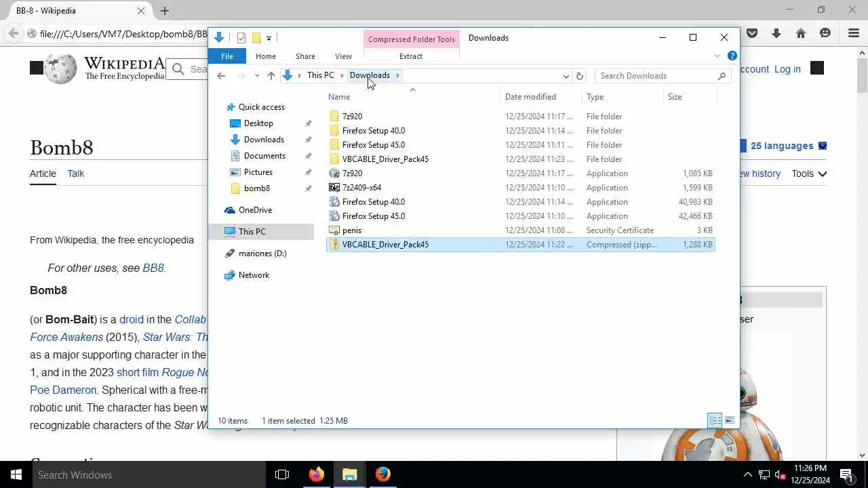
Task: Open Explorer Help blue question icon
Action: click(732, 56)
